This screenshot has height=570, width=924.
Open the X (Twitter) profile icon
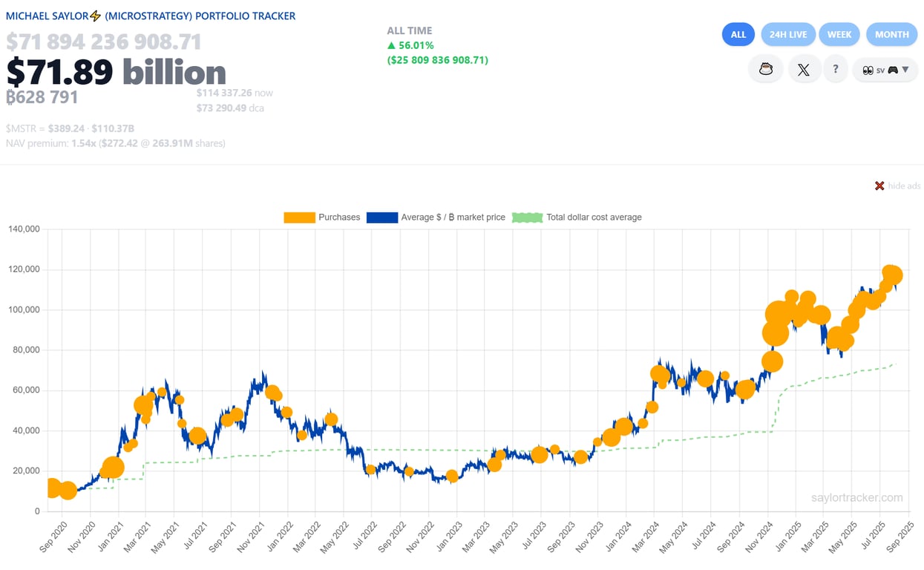coord(805,69)
